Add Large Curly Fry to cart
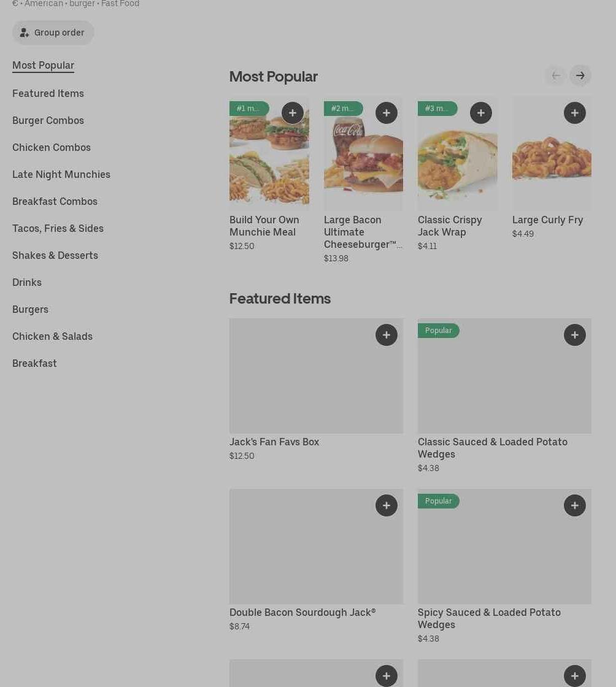Screen dimensions: 616x687 [x=575, y=113]
